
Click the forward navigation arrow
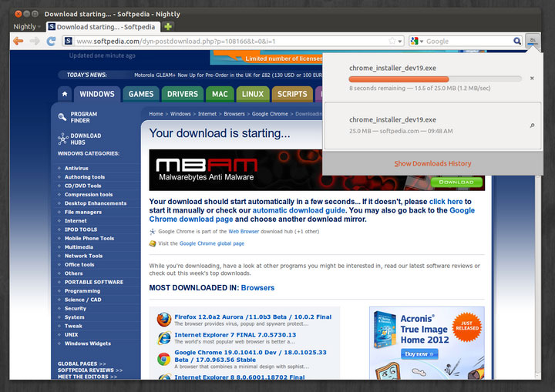[x=35, y=41]
